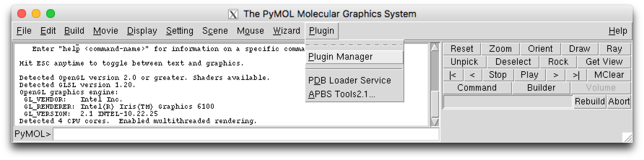Select PDB Loader Service menu entry
Image resolution: width=644 pixels, height=160 pixels.
pyautogui.click(x=349, y=80)
